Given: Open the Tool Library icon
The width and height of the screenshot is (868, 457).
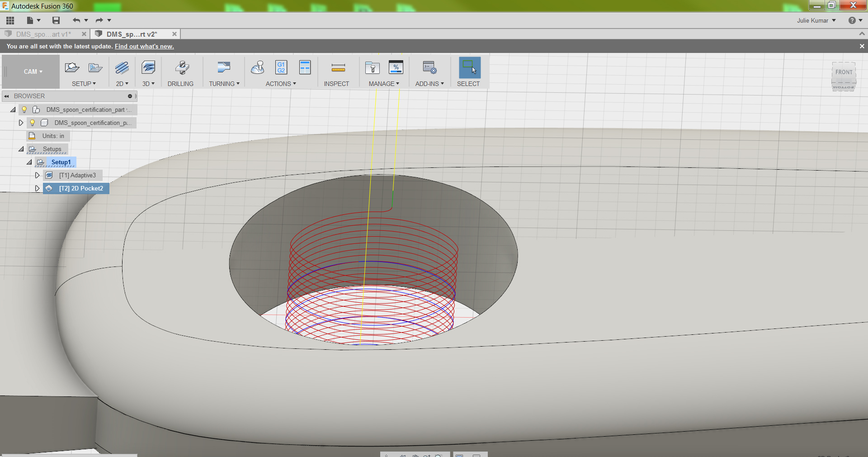Looking at the screenshot, I should 373,68.
